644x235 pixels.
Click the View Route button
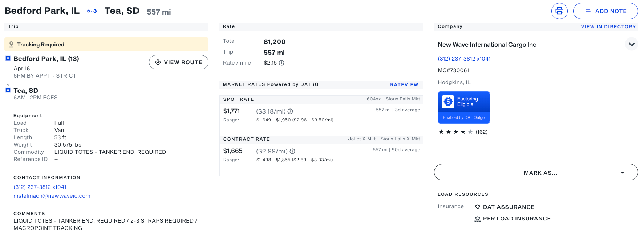[x=179, y=62]
